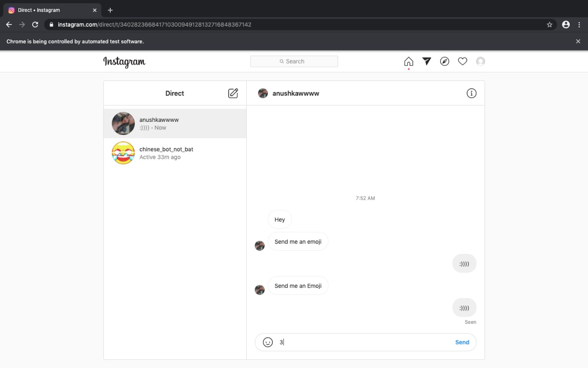Click the Send button
This screenshot has height=368, width=588.
click(x=462, y=342)
